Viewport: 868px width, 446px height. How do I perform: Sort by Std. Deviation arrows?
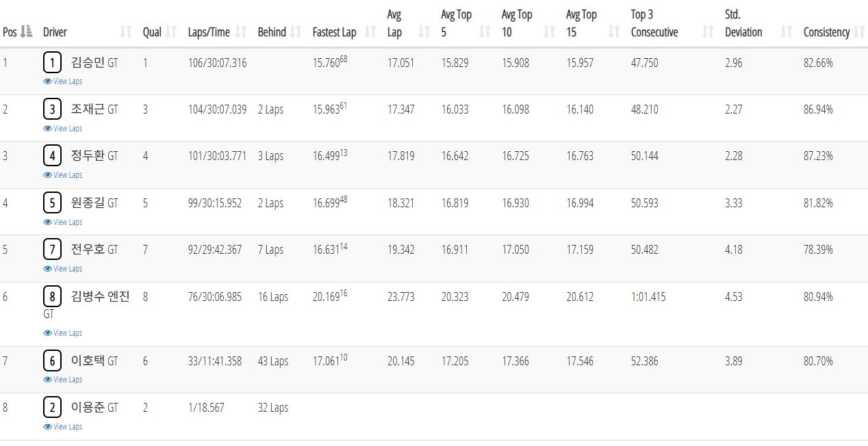click(x=787, y=31)
